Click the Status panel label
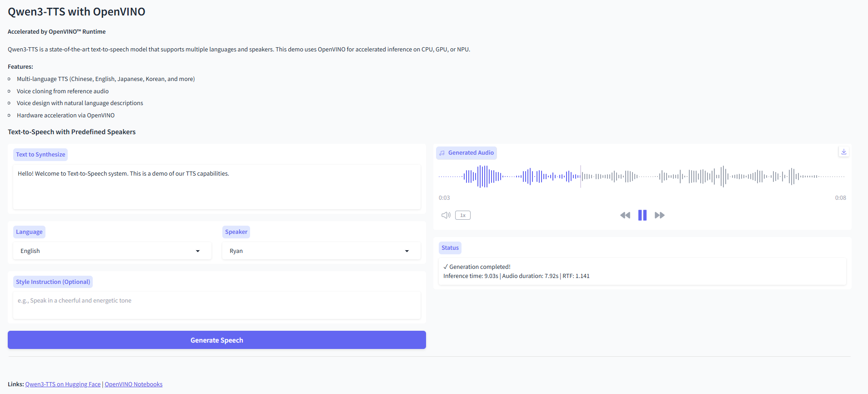 450,248
